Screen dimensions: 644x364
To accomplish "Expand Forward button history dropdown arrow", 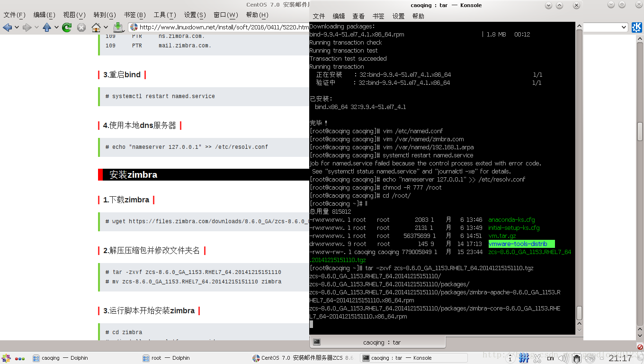I will coord(36,27).
